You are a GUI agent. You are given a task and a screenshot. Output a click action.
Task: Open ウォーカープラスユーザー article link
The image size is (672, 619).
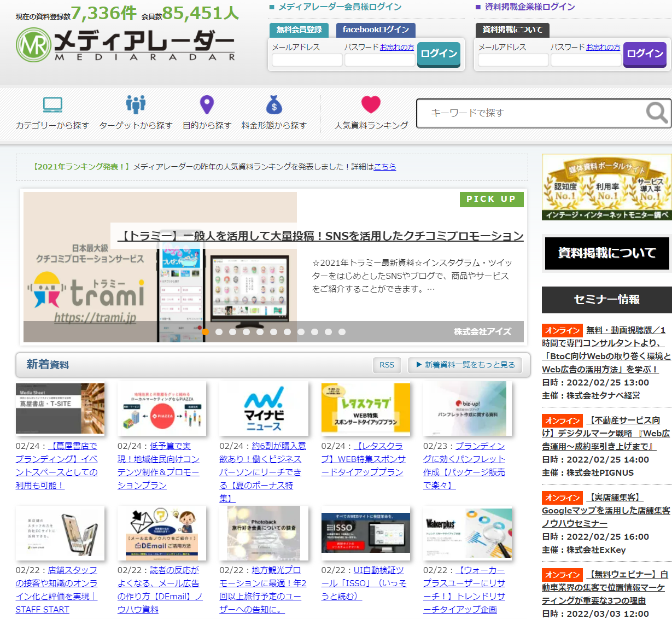(x=464, y=590)
